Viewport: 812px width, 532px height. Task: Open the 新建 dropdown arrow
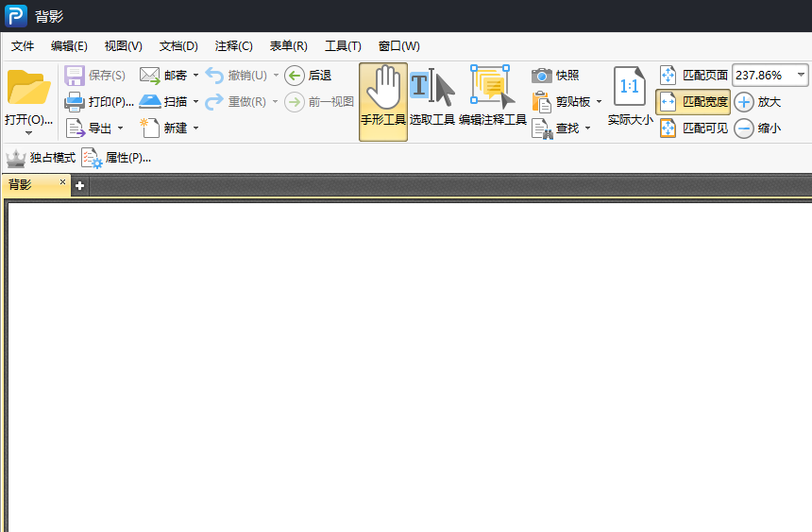[x=196, y=129]
